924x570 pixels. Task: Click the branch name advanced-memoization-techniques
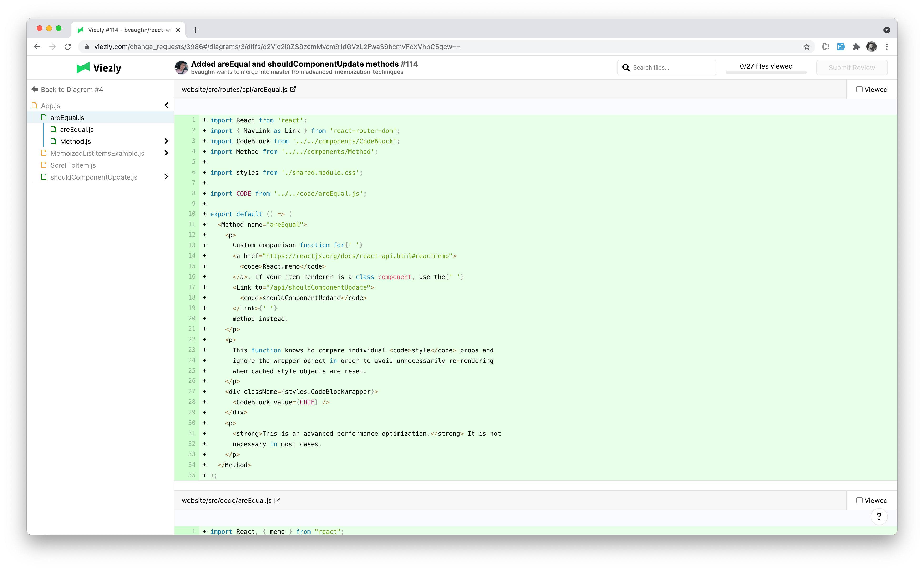tap(354, 72)
